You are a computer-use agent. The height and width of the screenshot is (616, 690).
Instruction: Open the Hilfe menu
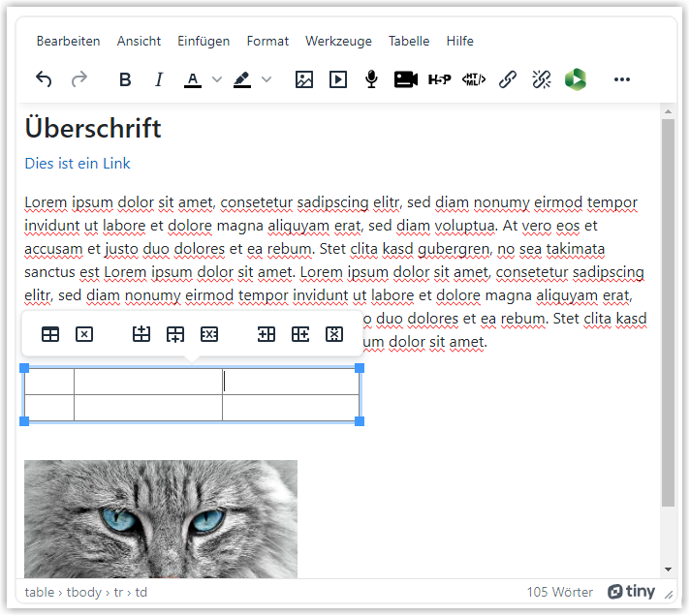point(460,42)
